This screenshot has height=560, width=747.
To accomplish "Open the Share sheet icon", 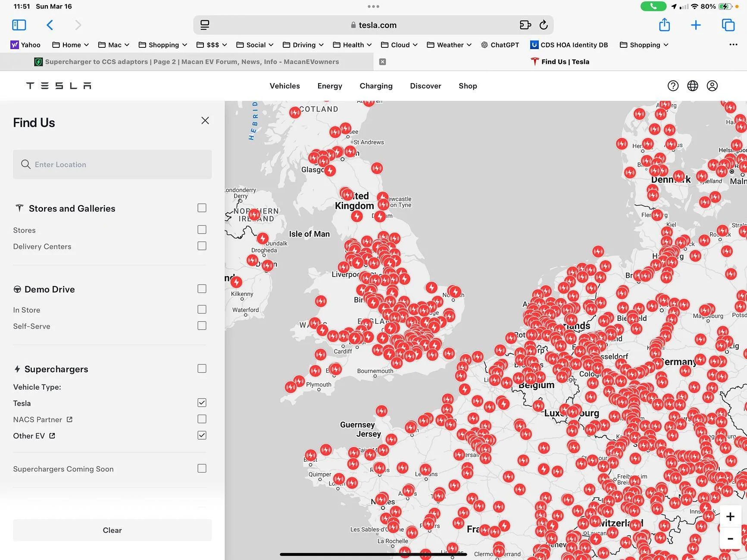I will click(664, 25).
